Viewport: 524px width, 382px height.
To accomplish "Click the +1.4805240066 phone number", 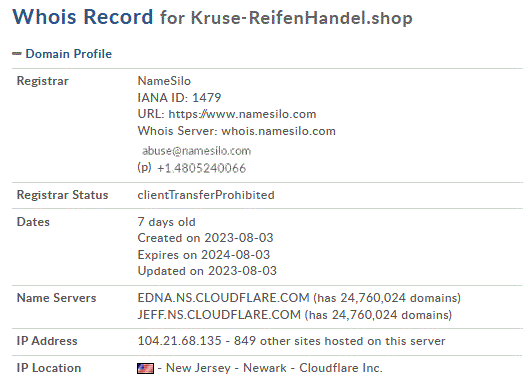I will pos(201,168).
